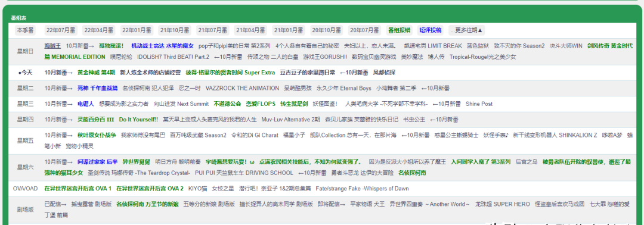The image size is (644, 225).
Task: Select the 21年10月番 tab
Action: click(174, 30)
